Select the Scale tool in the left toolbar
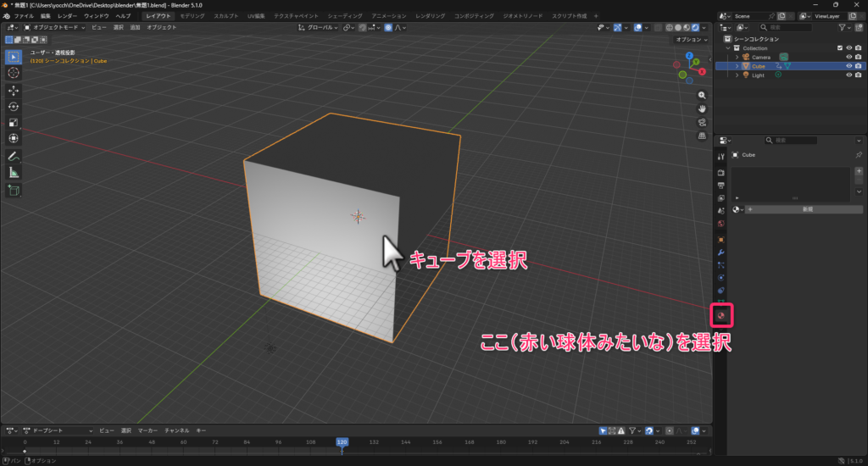Image resolution: width=868 pixels, height=466 pixels. pos(14,122)
